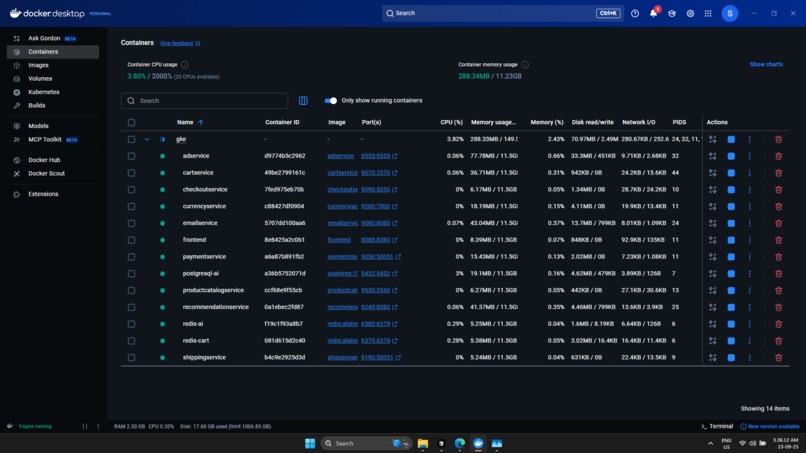Click the top global Search bar

502,13
